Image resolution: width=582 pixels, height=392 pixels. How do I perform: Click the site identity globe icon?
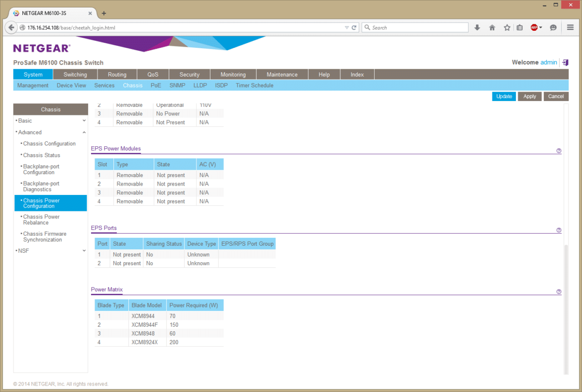pyautogui.click(x=22, y=27)
